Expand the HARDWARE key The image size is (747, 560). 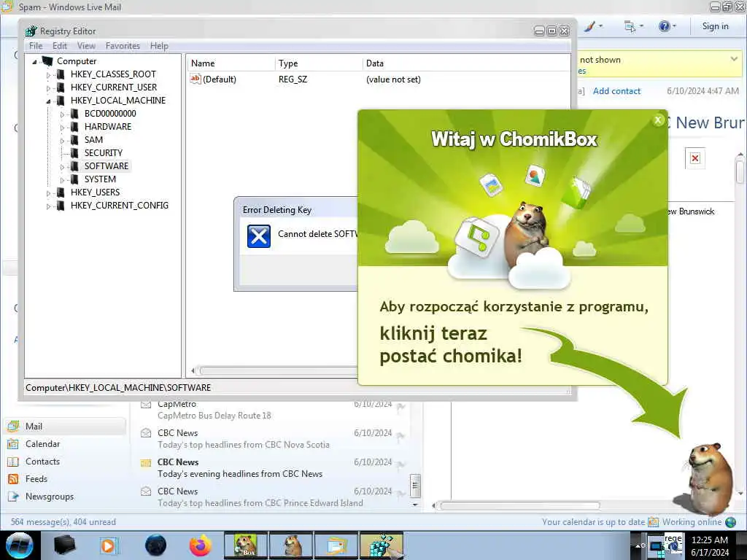(x=62, y=127)
